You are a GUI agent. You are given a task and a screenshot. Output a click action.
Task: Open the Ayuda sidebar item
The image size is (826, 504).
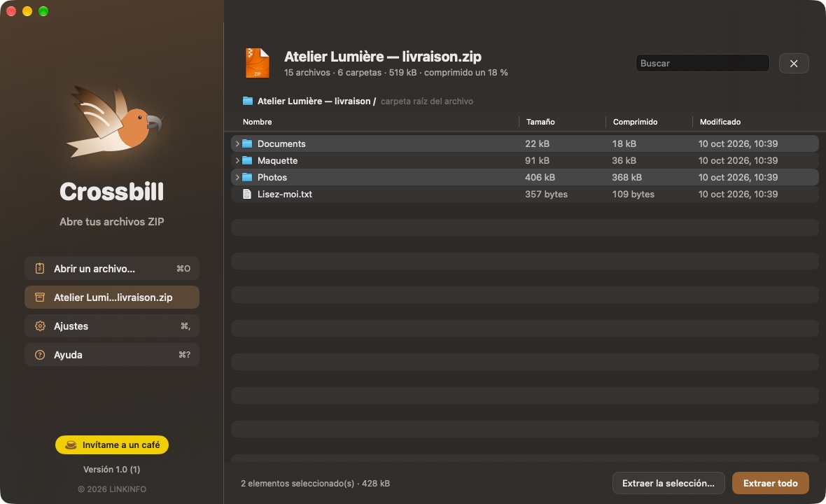(112, 355)
